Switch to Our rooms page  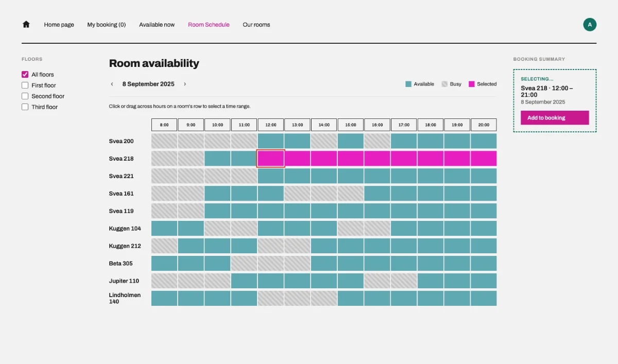pos(256,25)
